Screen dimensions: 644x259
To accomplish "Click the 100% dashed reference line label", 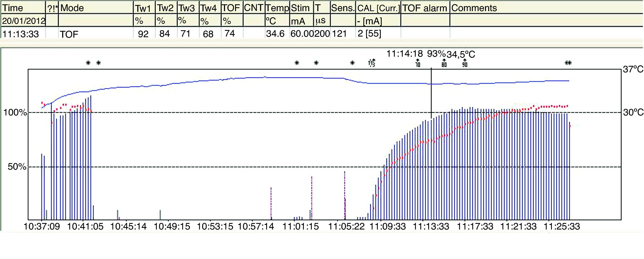I will pyautogui.click(x=15, y=113).
